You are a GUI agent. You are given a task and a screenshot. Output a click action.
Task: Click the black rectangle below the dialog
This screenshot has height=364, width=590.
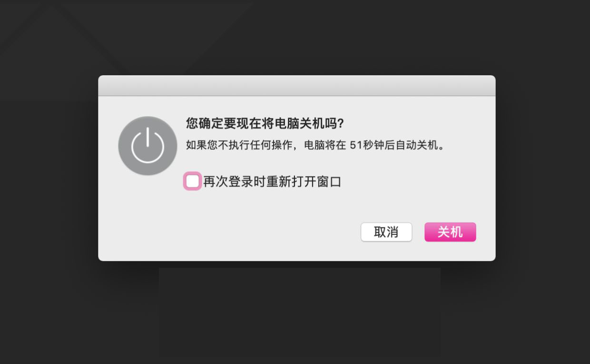[300, 312]
